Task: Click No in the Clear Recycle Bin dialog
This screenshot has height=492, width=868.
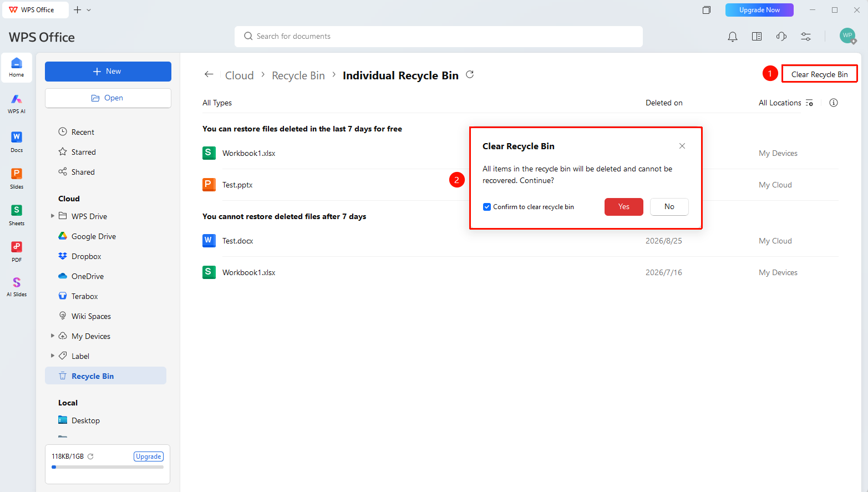Action: [669, 207]
